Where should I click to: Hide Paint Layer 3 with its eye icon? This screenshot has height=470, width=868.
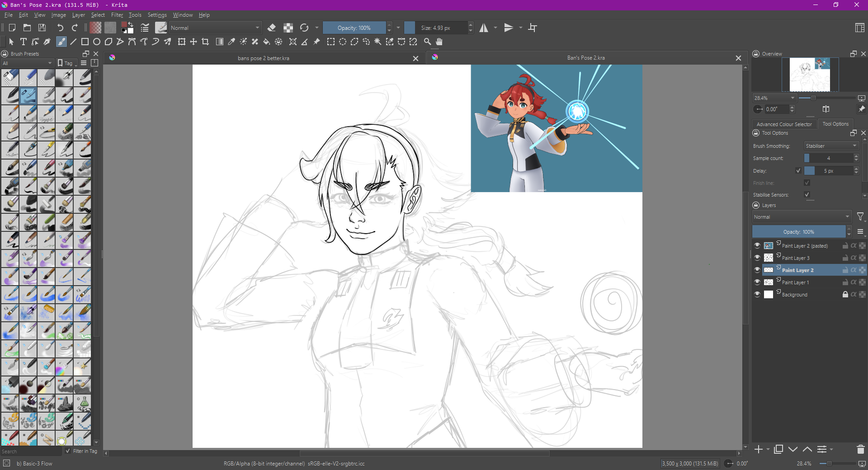tap(757, 258)
